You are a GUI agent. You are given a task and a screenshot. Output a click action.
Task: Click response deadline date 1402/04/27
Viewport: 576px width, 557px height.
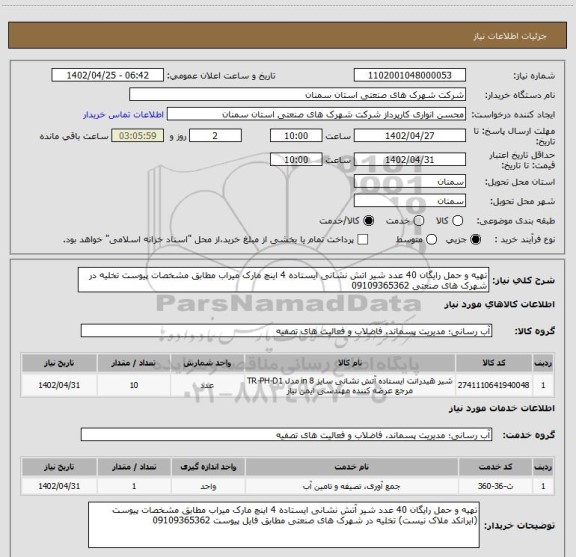410,136
